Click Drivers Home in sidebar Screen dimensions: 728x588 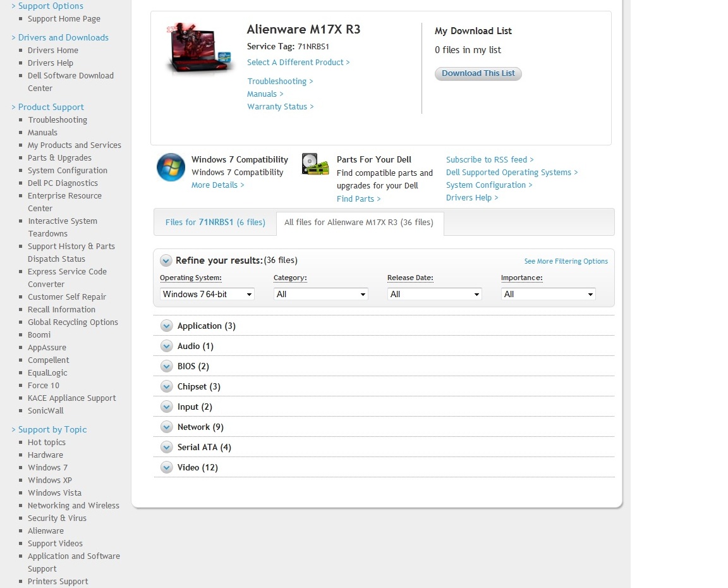click(x=53, y=50)
